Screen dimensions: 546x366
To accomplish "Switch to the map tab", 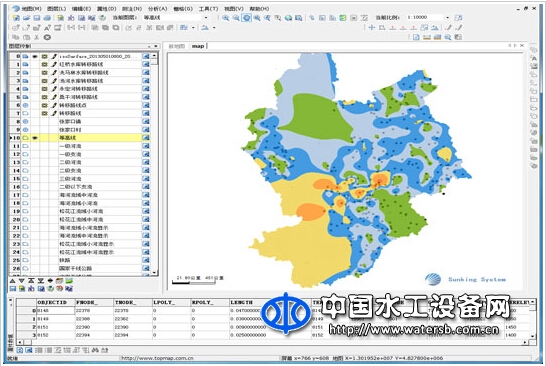I will click(x=198, y=46).
